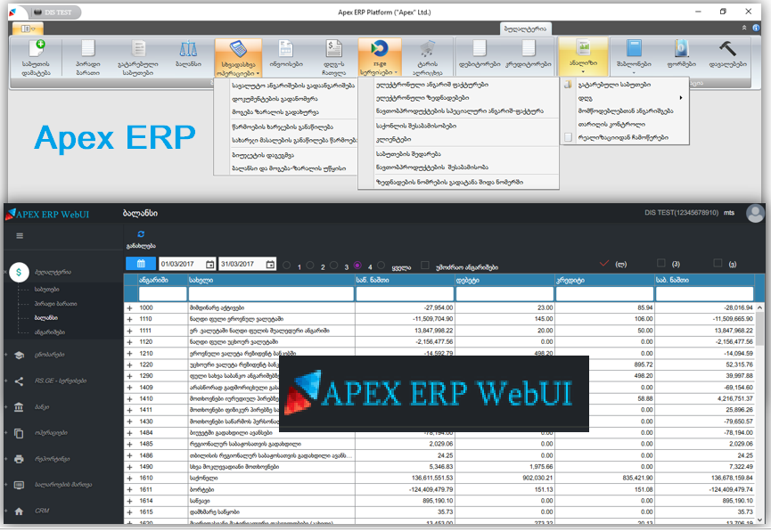Select radio button level 3
Image resolution: width=771 pixels, height=532 pixels.
point(334,266)
